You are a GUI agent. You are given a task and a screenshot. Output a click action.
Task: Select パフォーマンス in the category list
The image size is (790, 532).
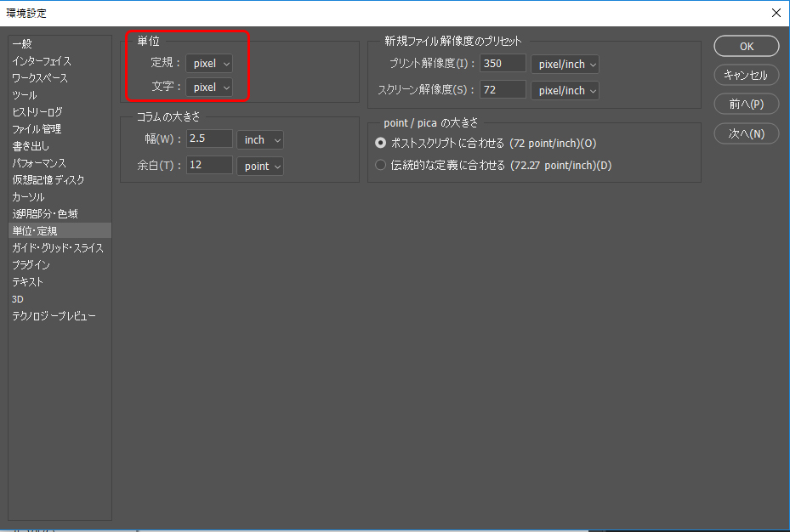click(x=60, y=163)
